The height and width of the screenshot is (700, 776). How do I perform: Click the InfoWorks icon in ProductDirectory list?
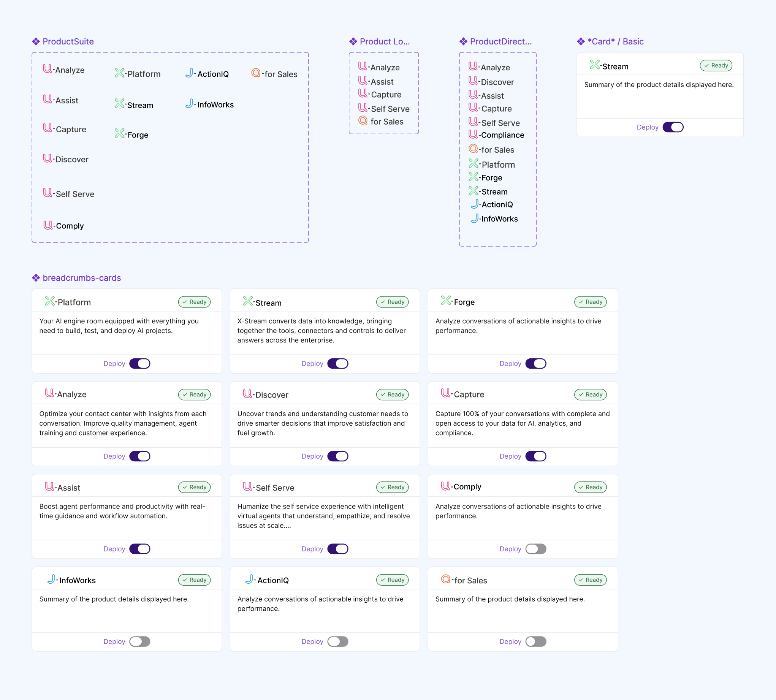[x=475, y=218]
